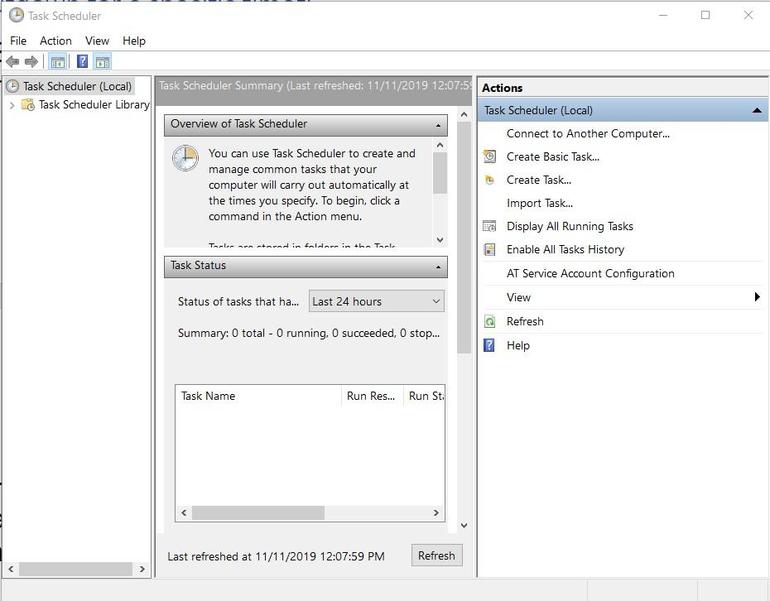Screen dimensions: 770x601
Task: Click Enable All Tasks History action
Action: tap(565, 249)
